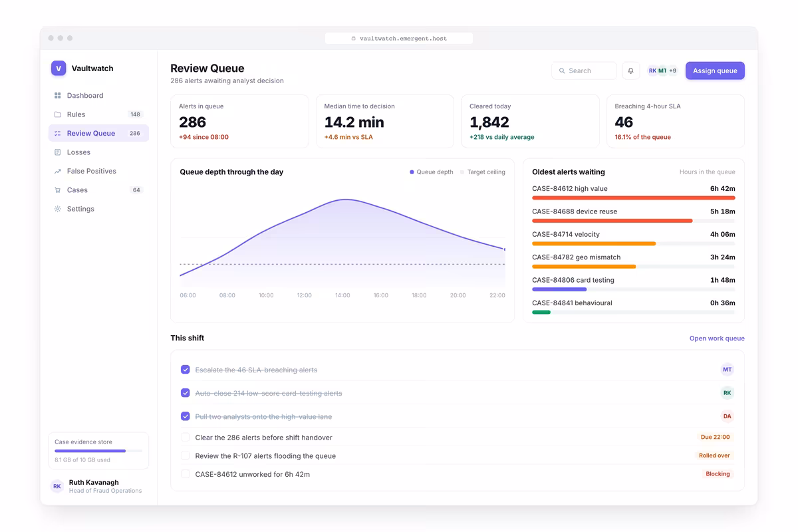The height and width of the screenshot is (532, 798).
Task: Click '8.1 GB of 10 GB used' text
Action: 82,460
